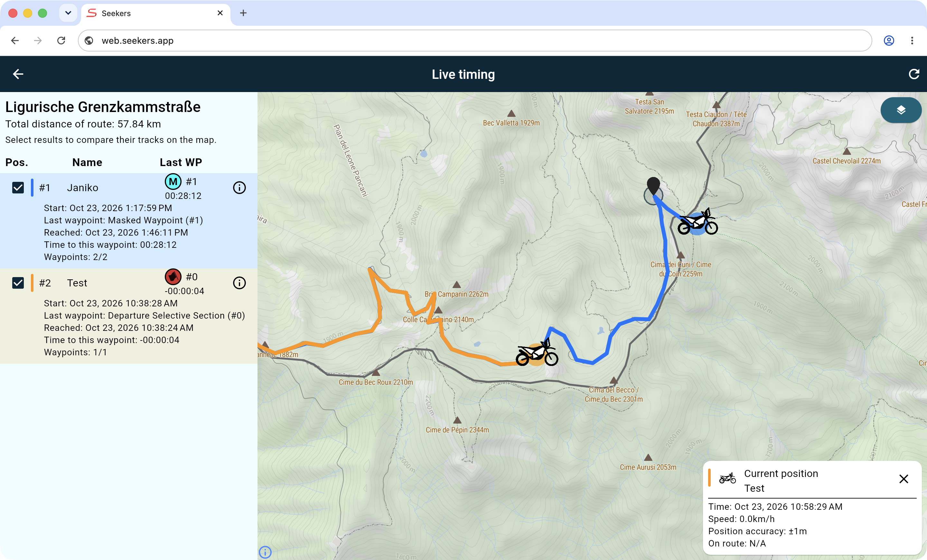This screenshot has width=927, height=560.
Task: Uncheck Janiko's track checkbox
Action: point(18,188)
